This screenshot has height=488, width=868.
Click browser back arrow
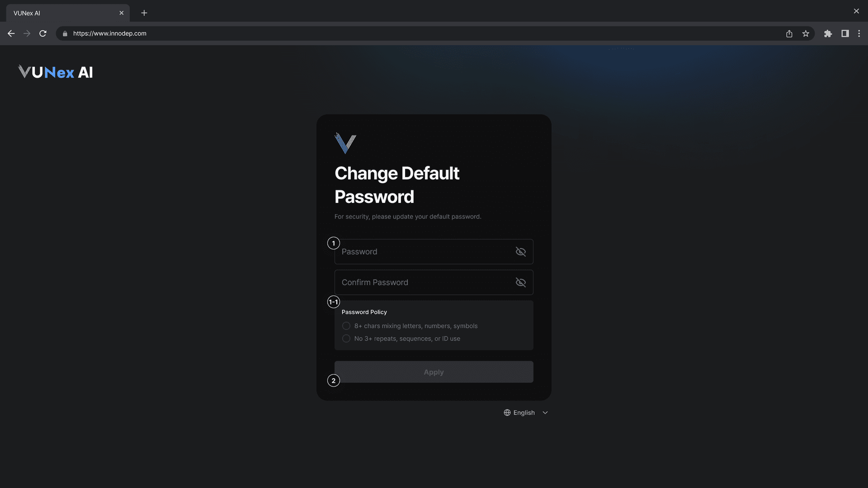(11, 33)
